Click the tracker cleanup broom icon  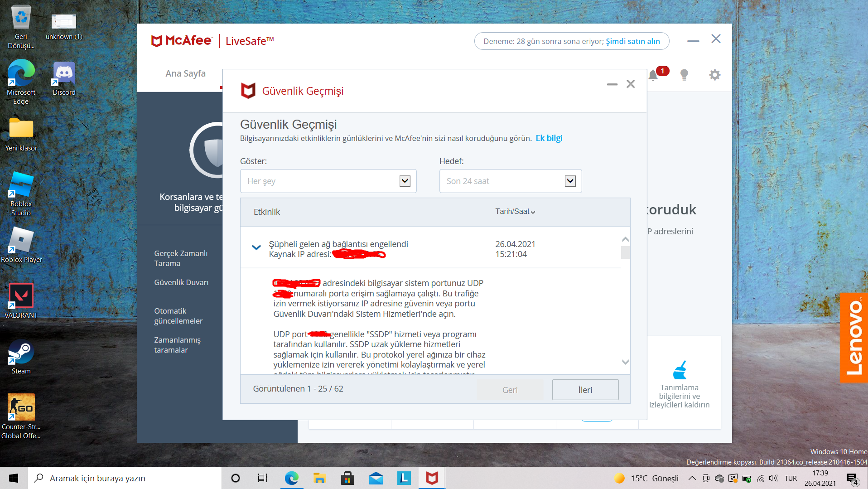coord(680,370)
